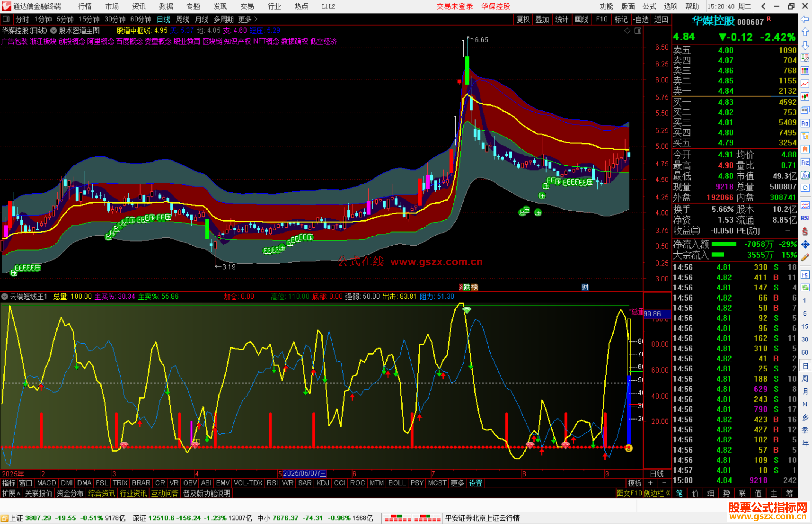The height and width of the screenshot is (524, 812).
Task: Open the colored quote list icon in sidebar
Action: [805, 58]
